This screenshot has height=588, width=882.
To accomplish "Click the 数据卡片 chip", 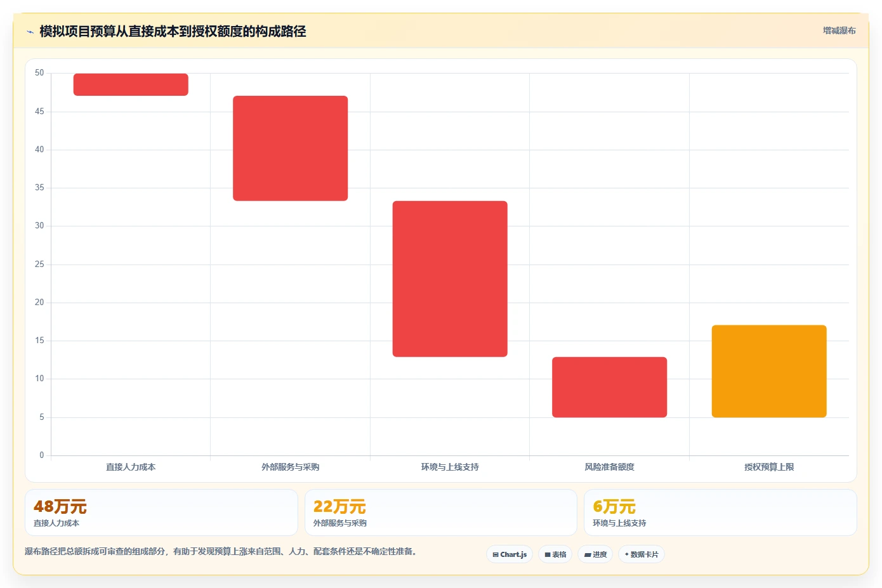I will 642,554.
